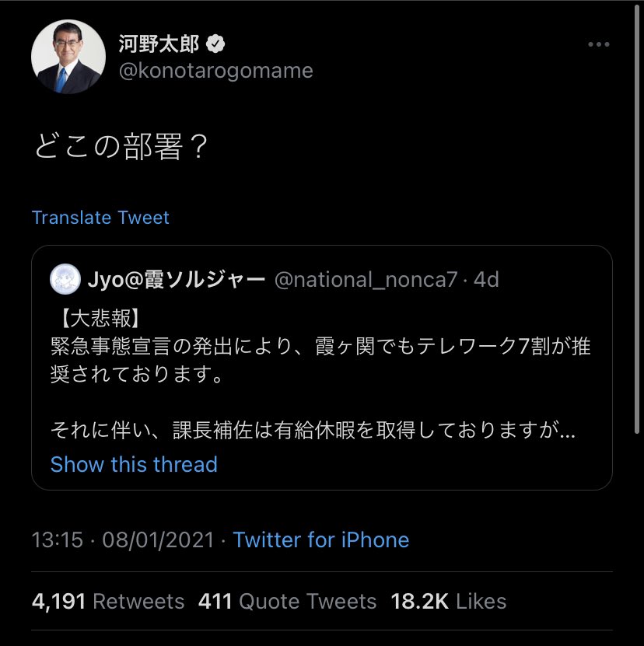Select the quoted tweet avatar image

[66, 278]
